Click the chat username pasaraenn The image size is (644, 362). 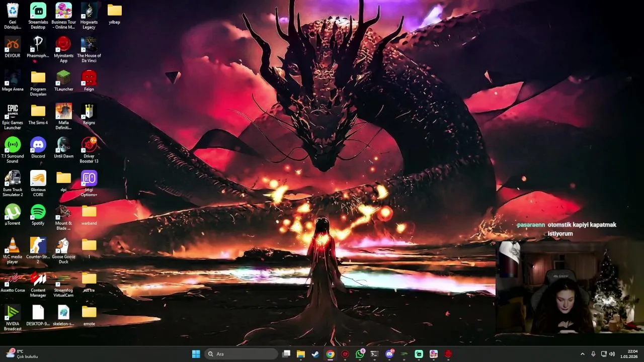pos(531,225)
